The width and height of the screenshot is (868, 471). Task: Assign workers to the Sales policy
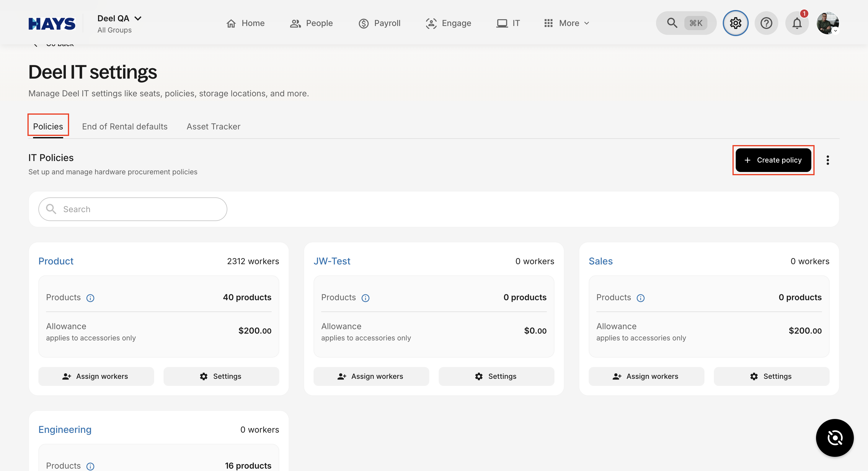[x=646, y=376]
